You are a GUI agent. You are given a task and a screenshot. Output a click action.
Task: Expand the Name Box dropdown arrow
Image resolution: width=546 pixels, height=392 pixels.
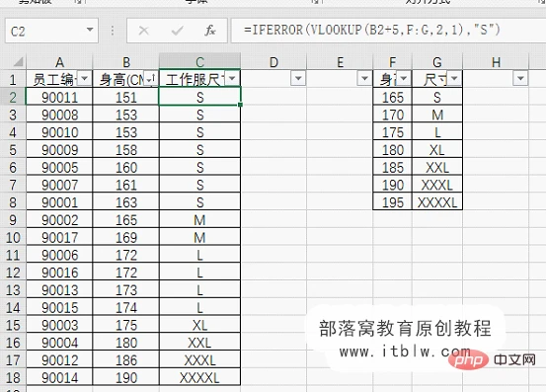[90, 30]
